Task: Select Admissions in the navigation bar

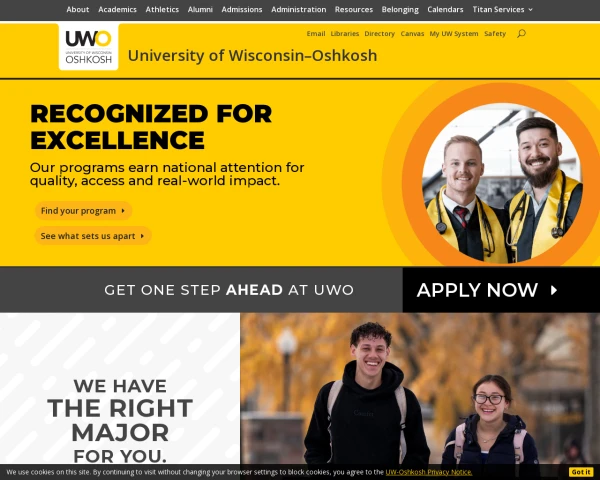Action: 242,10
